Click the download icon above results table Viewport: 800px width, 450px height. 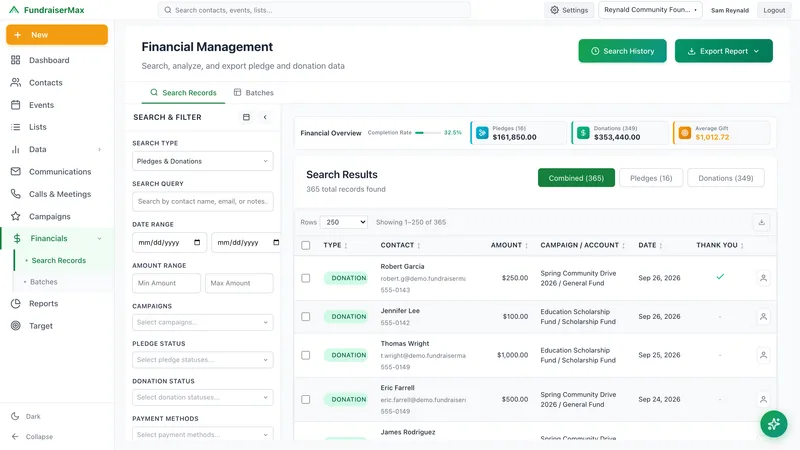click(762, 222)
